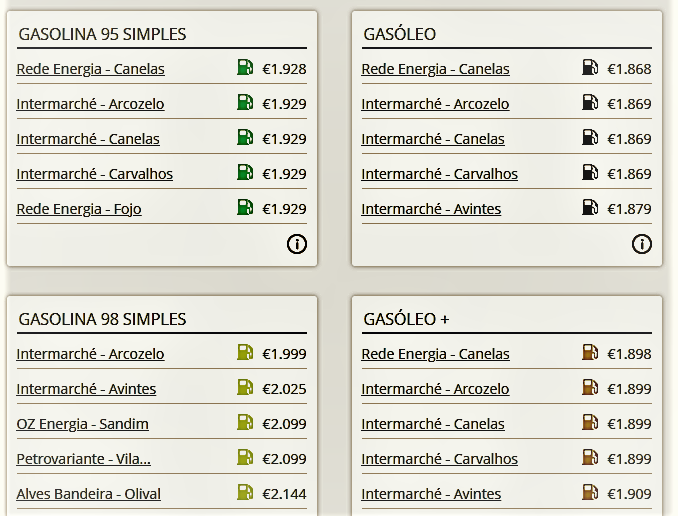Open Rede Energia - Canelas under Gasolina 95
The height and width of the screenshot is (516, 678).
(90, 69)
